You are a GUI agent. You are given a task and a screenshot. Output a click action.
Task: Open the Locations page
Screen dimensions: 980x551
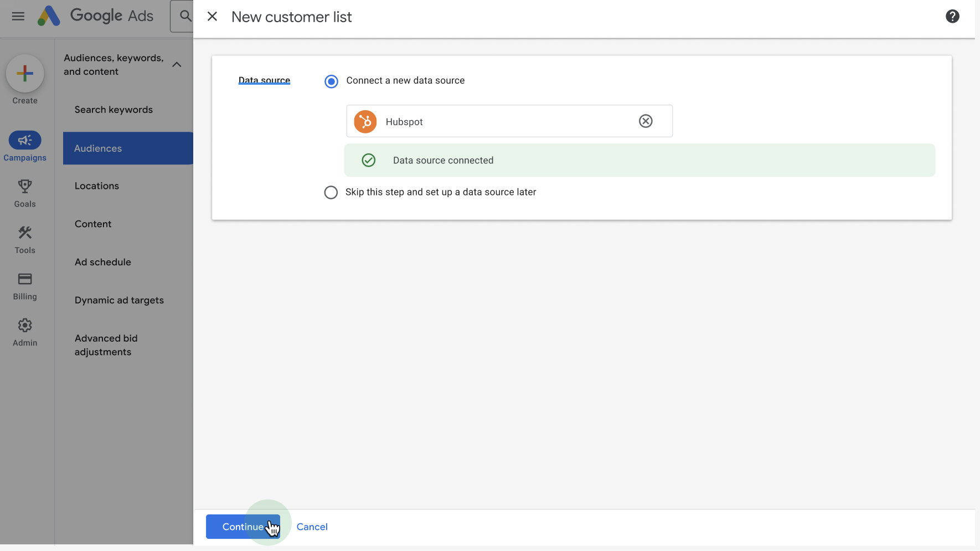[97, 186]
